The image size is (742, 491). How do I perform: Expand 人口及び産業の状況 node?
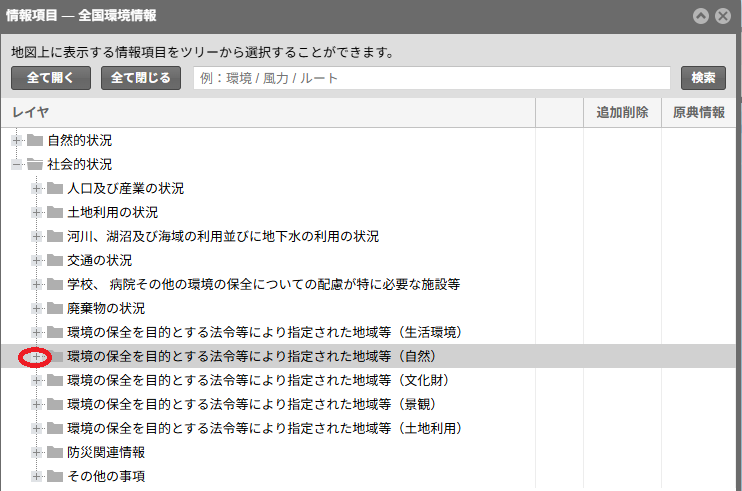point(36,188)
